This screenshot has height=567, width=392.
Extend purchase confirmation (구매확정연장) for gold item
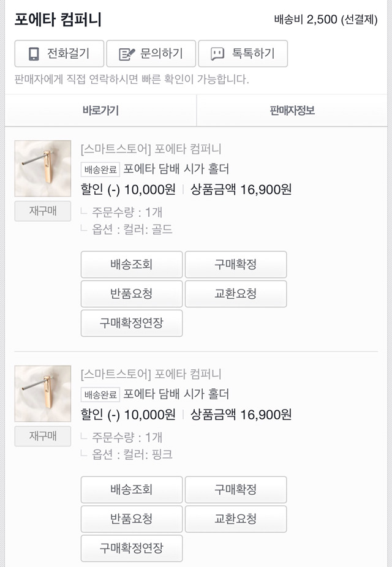(x=132, y=323)
